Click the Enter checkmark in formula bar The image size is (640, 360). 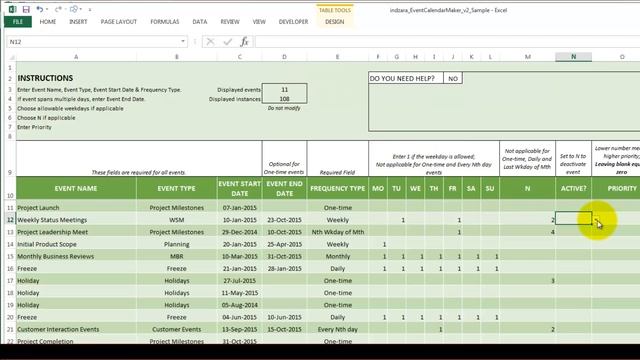[x=227, y=42]
